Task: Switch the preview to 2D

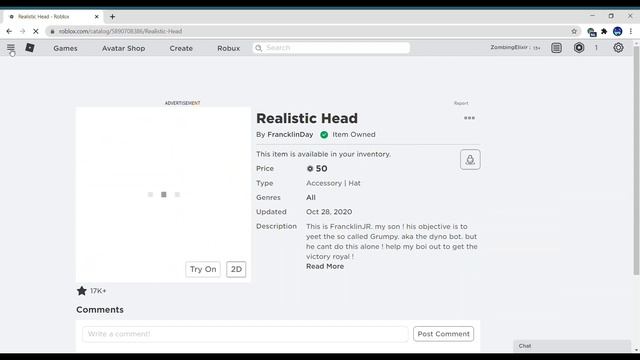Action: [x=236, y=269]
